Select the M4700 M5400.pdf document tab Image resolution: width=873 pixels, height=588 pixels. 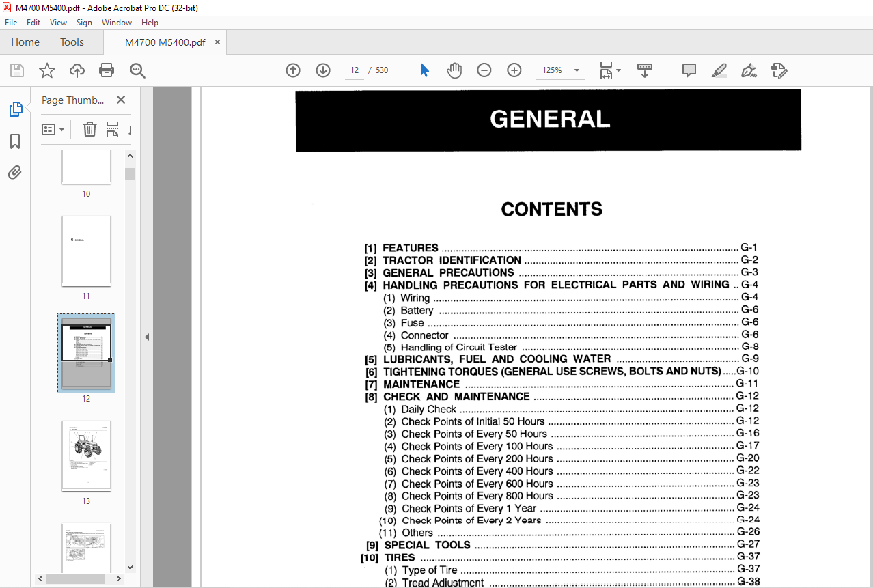click(165, 42)
